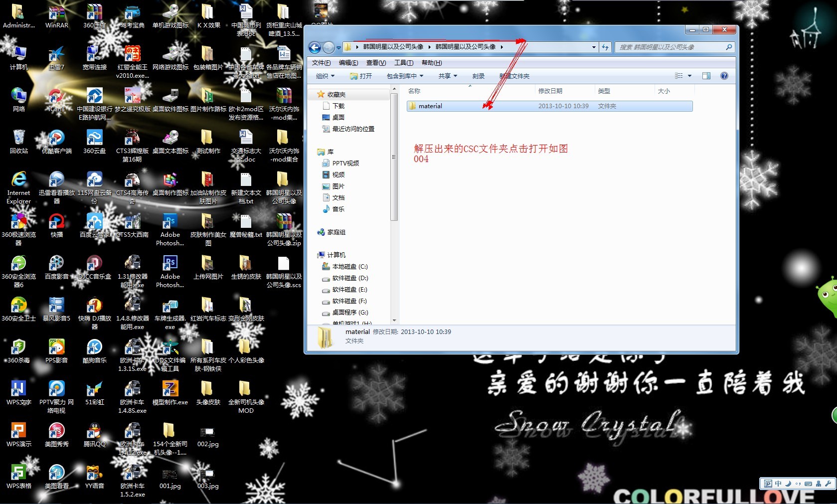Select the 迅雷7 desktop icon
This screenshot has height=504, width=837.
57,58
